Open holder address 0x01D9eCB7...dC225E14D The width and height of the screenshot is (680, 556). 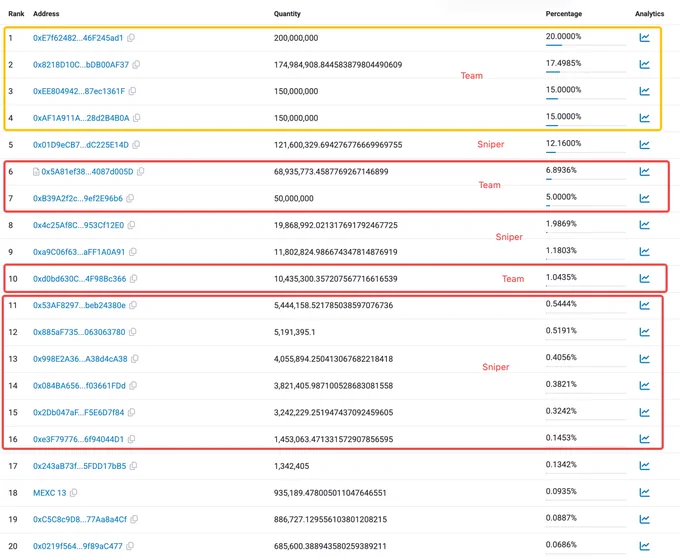(x=81, y=145)
